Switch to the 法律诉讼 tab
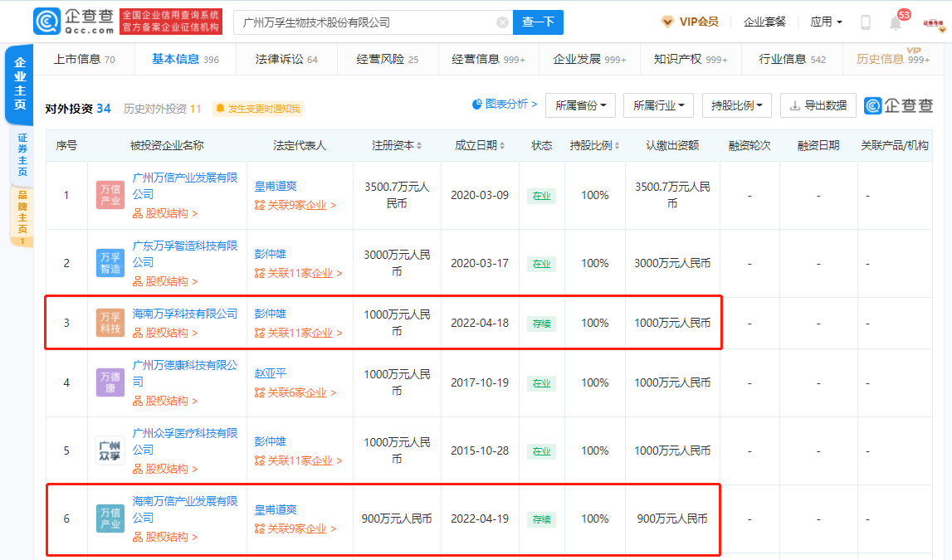 point(286,59)
